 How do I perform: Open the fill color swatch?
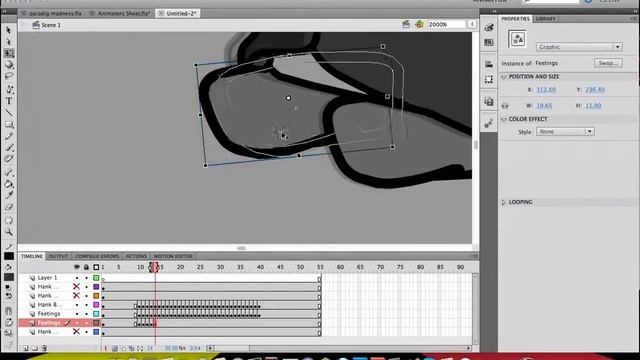[x=9, y=277]
